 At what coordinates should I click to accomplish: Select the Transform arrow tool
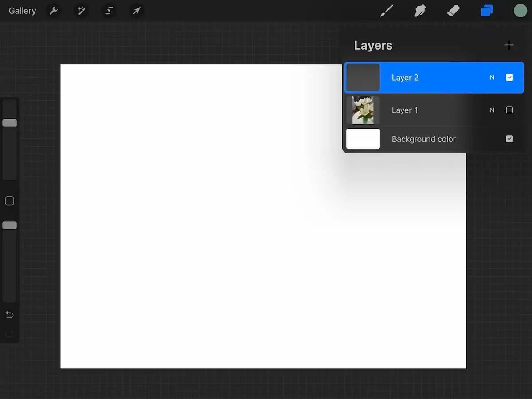tap(136, 11)
